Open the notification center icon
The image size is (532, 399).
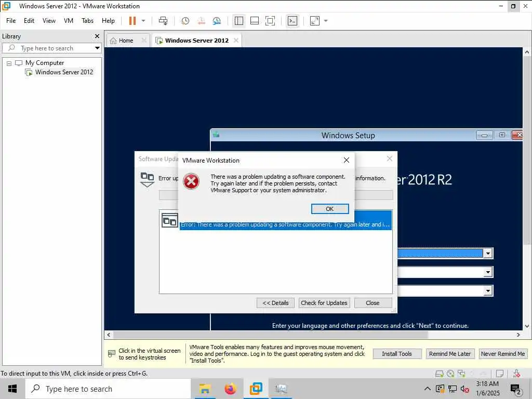(516, 389)
